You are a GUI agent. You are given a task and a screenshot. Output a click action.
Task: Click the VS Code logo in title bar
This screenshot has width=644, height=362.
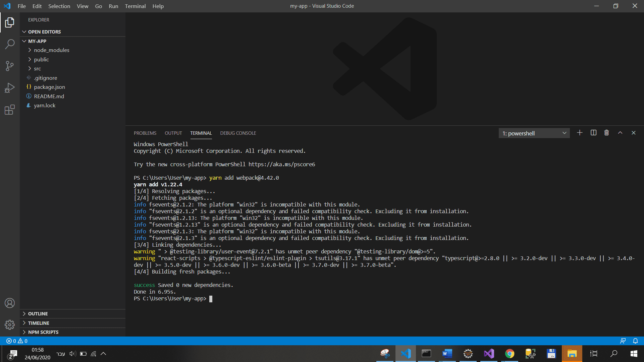pyautogui.click(x=7, y=6)
